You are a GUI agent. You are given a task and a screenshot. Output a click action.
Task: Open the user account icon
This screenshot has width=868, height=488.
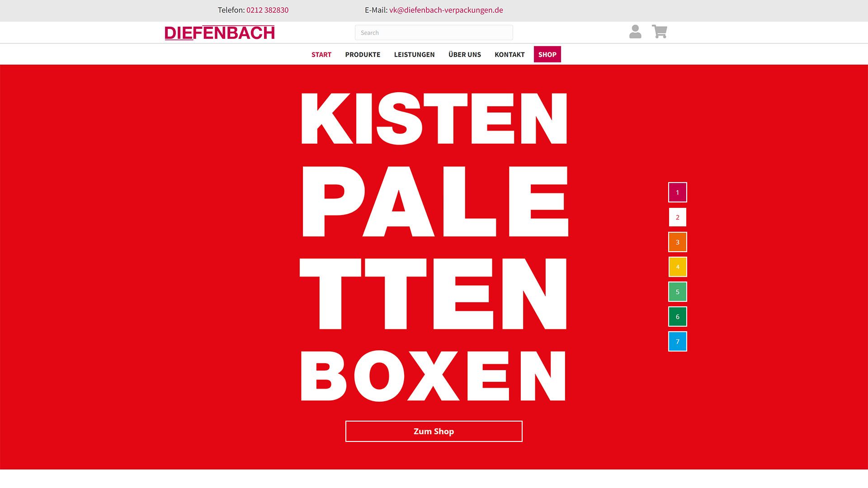click(635, 32)
